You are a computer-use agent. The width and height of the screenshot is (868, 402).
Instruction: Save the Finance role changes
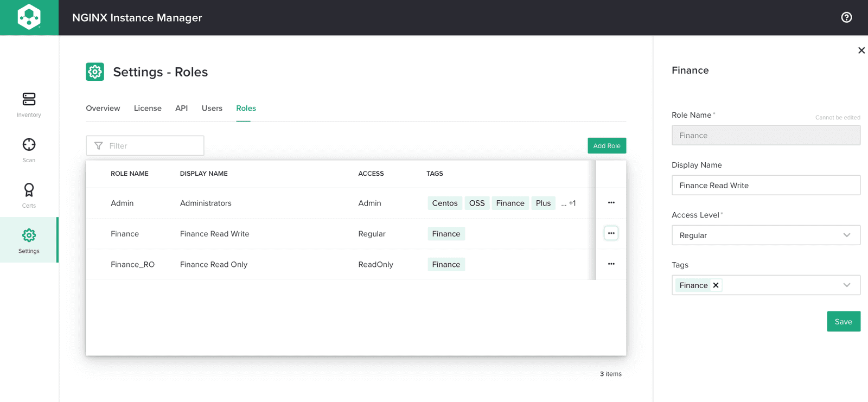(x=843, y=322)
